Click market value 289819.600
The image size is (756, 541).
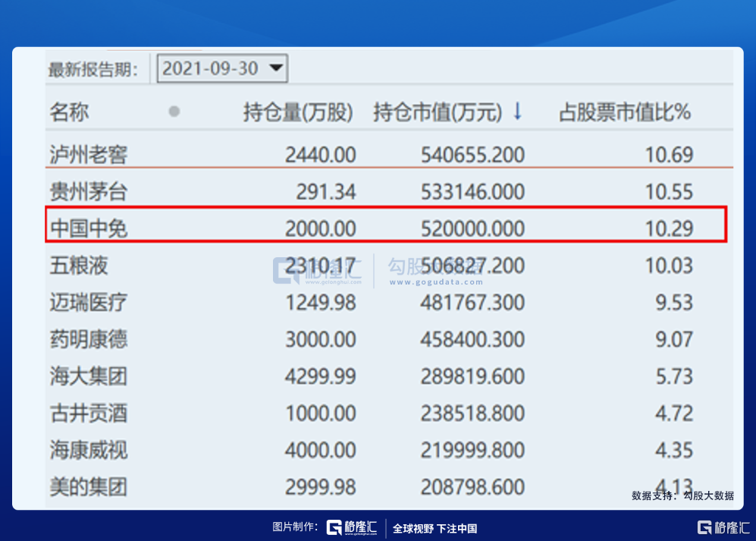[472, 376]
